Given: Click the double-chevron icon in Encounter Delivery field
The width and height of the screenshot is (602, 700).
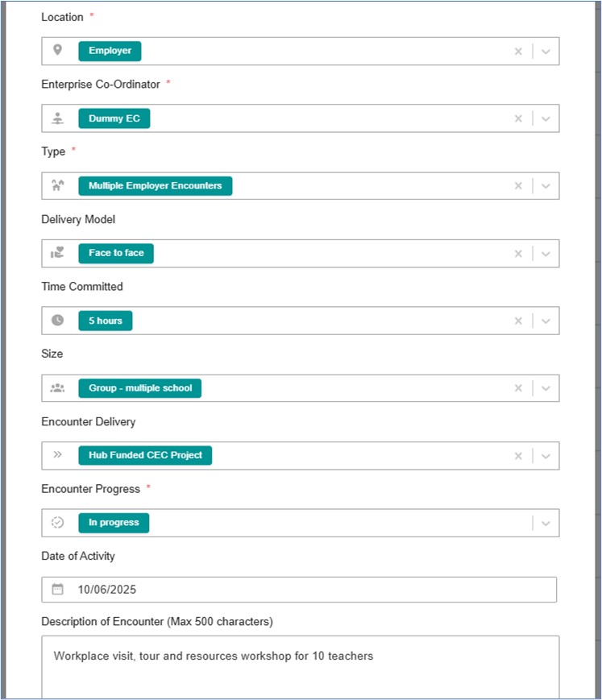Looking at the screenshot, I should (57, 455).
